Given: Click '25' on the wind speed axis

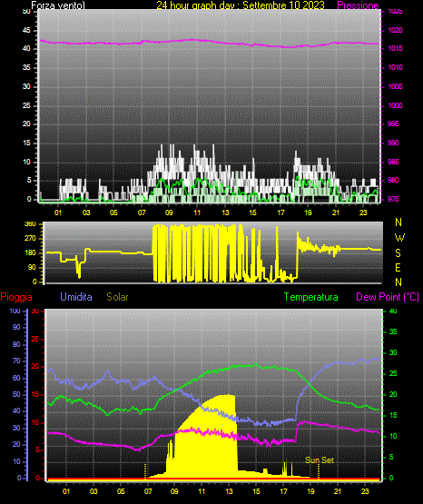Looking at the screenshot, I should [x=26, y=105].
